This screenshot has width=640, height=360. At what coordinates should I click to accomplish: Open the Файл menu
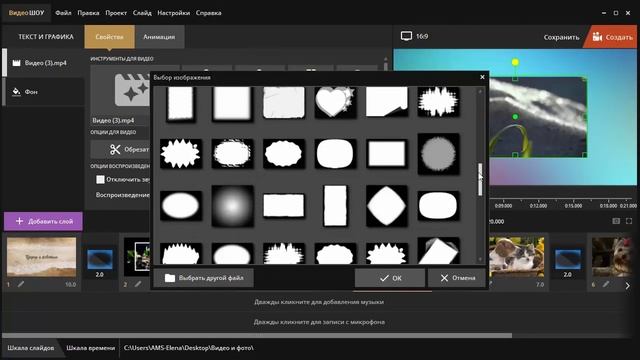click(63, 13)
